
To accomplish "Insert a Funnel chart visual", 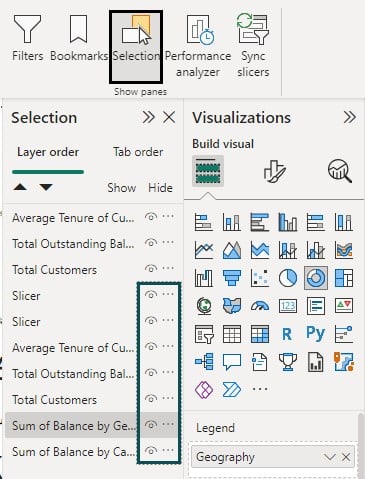I will (x=232, y=278).
